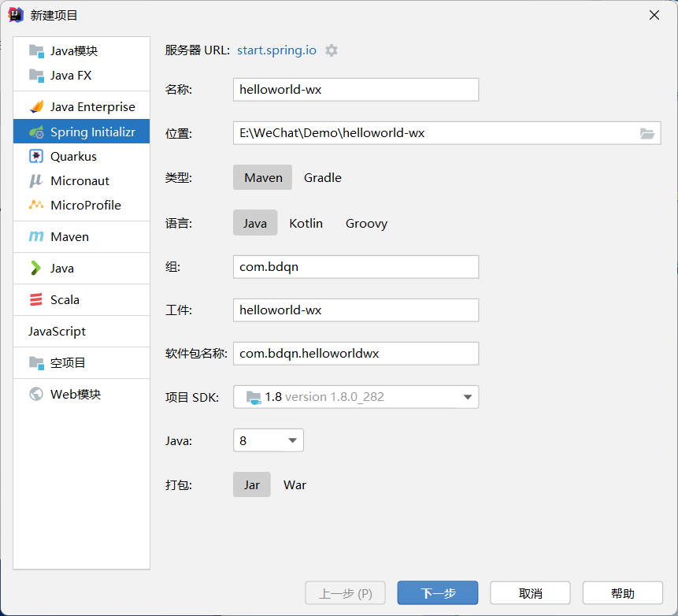This screenshot has height=616, width=678.
Task: Click the MicroProfile icon
Action: pyautogui.click(x=36, y=205)
